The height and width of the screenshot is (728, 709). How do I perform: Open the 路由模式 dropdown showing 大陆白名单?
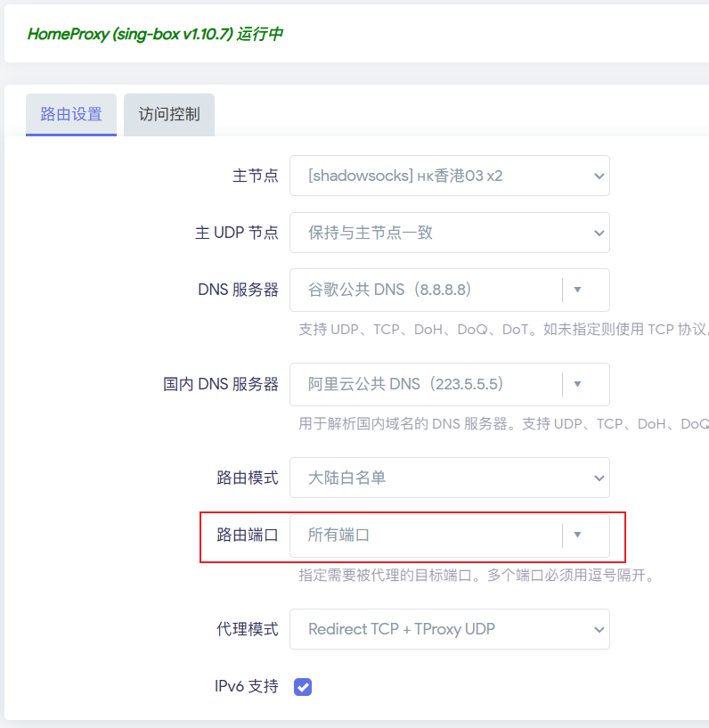pos(449,478)
